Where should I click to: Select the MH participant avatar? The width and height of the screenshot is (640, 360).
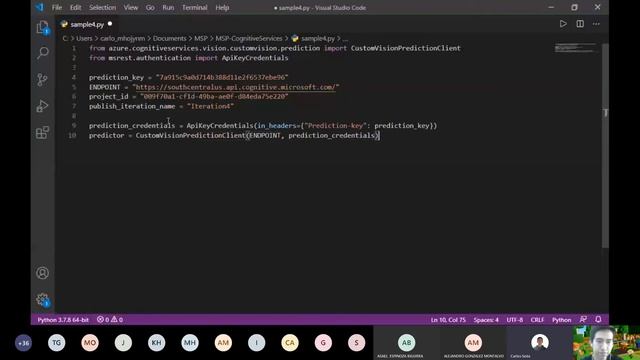[x=190, y=343]
